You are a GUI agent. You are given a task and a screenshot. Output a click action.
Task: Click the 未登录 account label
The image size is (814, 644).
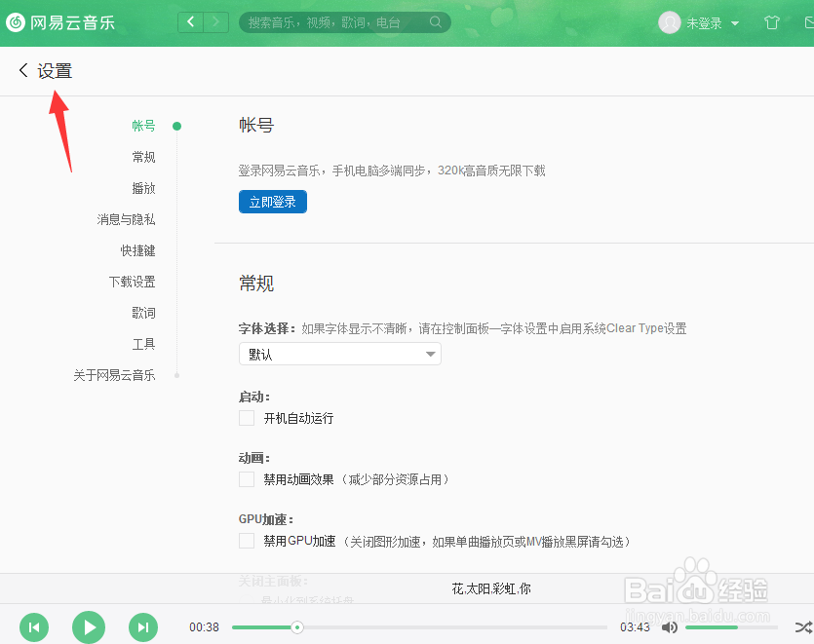coord(704,23)
